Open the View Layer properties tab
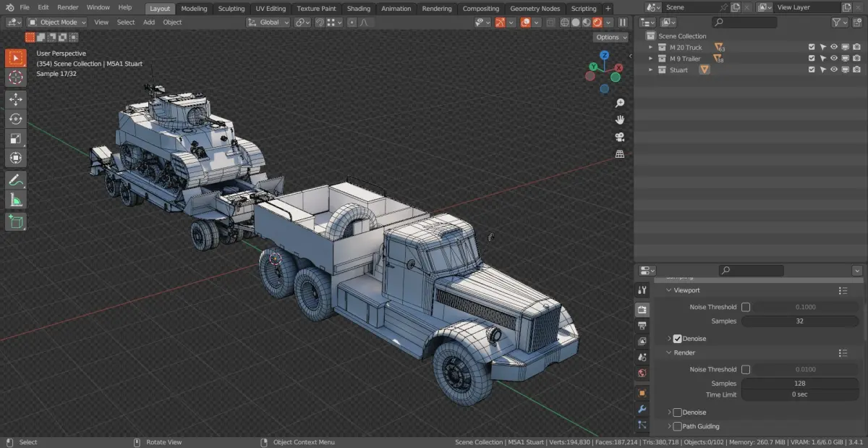This screenshot has width=868, height=448. coord(642,341)
